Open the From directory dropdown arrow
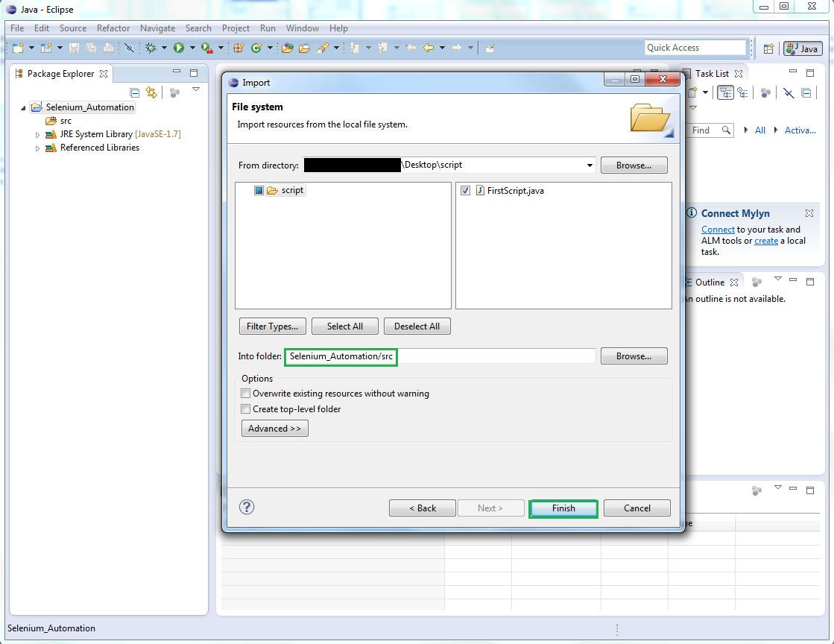The image size is (834, 644). pyautogui.click(x=589, y=165)
